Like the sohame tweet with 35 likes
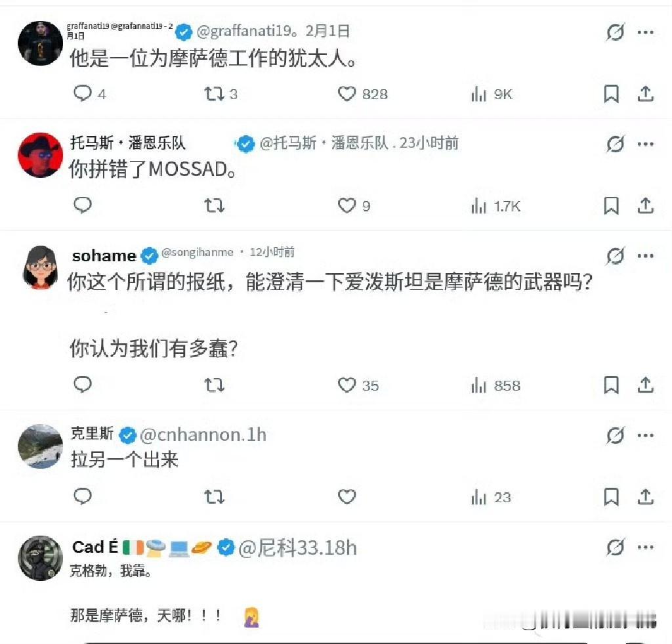This screenshot has width=672, height=644. tap(346, 385)
